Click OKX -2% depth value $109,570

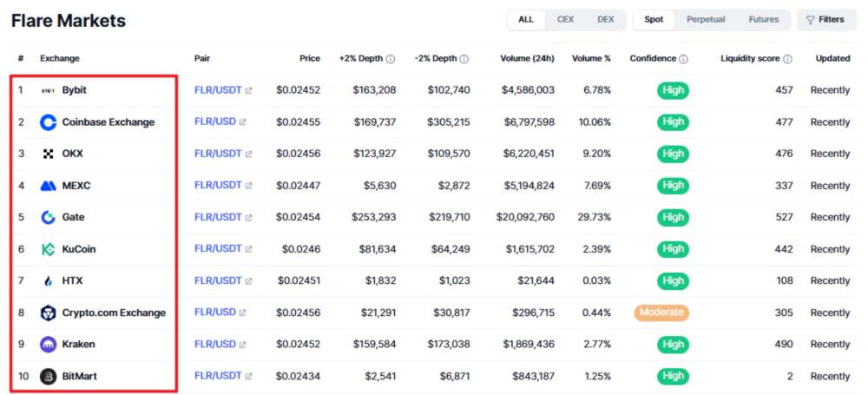[449, 154]
